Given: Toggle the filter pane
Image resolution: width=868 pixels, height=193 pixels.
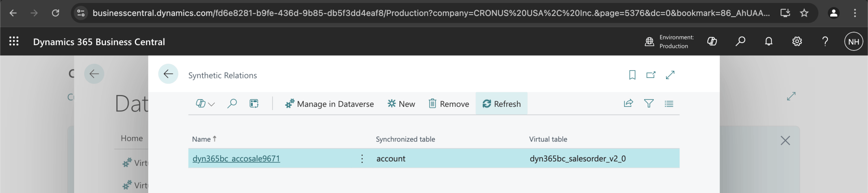Looking at the screenshot, I should click(649, 104).
